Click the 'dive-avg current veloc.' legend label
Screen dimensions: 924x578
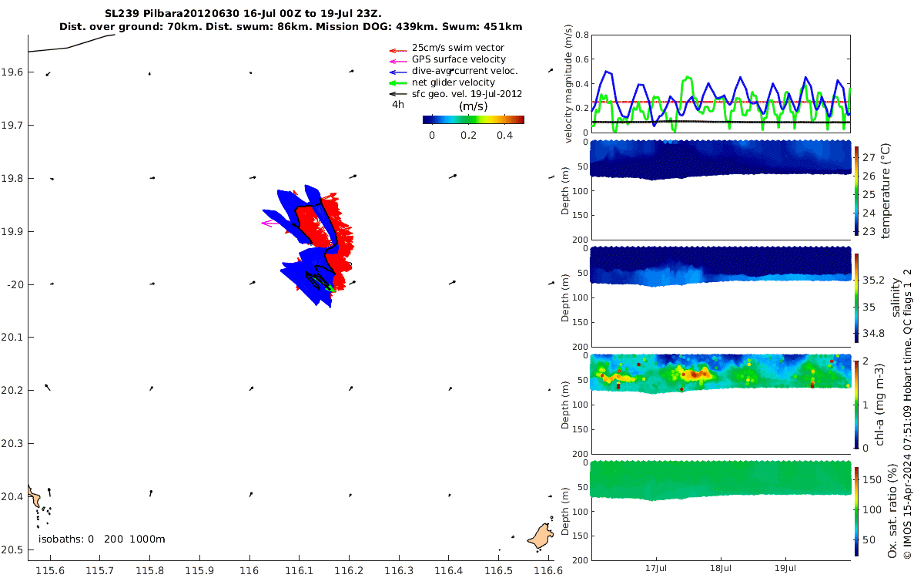point(465,71)
